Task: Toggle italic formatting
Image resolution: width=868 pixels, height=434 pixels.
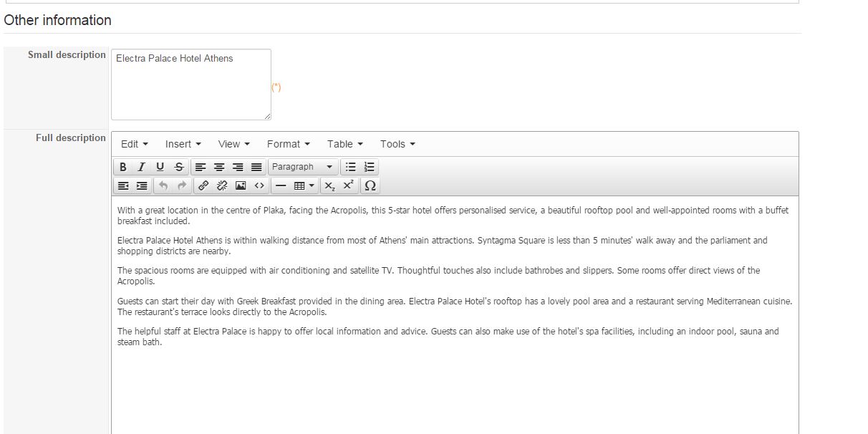Action: click(x=142, y=167)
